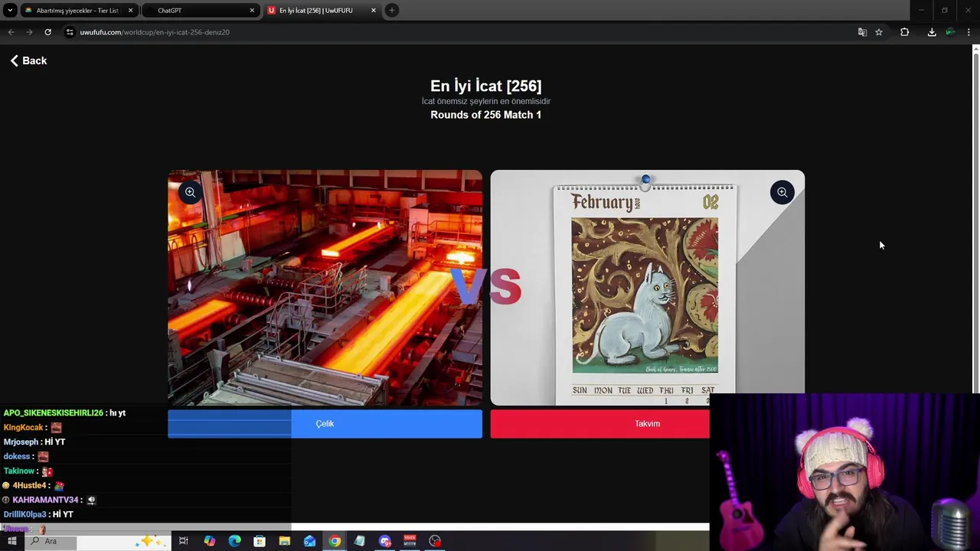Open the Extensions puzzle menu
This screenshot has height=551, width=980.
(904, 32)
